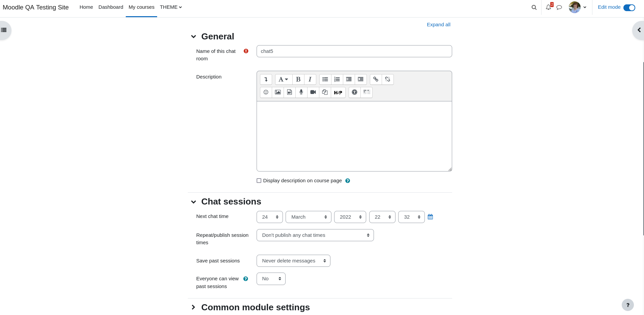Click the Record video camera icon

point(313,92)
